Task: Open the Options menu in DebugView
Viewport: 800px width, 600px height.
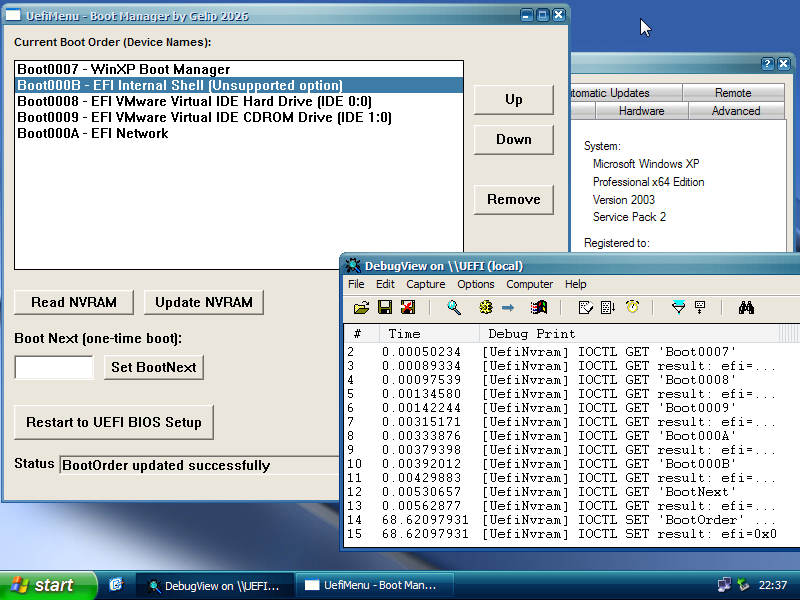Action: [476, 284]
